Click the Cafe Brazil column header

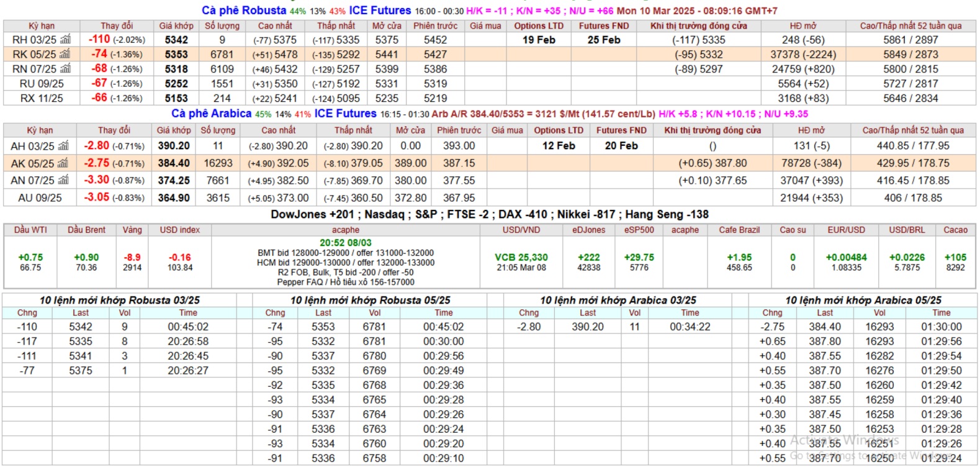coord(739,230)
